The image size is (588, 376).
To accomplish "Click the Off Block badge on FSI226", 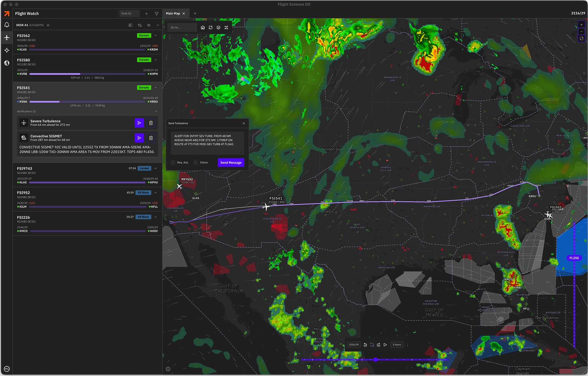I will point(143,217).
